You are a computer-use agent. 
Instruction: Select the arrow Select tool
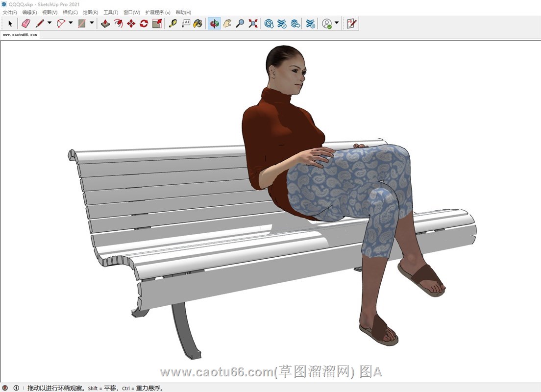pos(10,24)
